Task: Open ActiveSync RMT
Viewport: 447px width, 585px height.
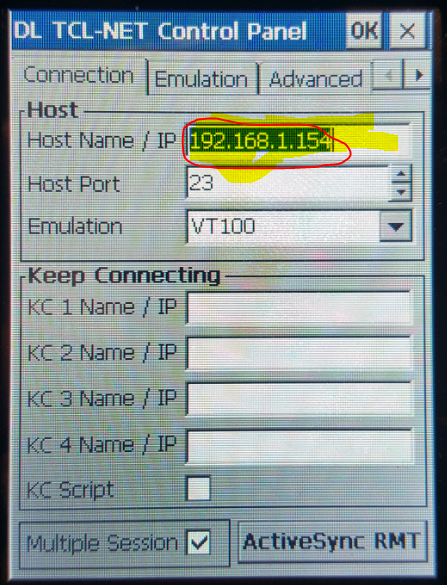Action: (x=332, y=542)
